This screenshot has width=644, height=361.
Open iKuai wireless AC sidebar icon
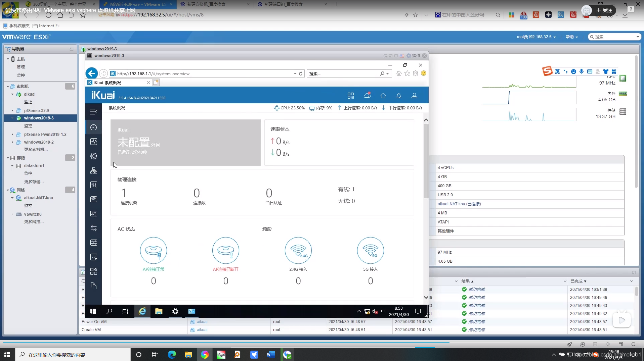[x=94, y=199]
